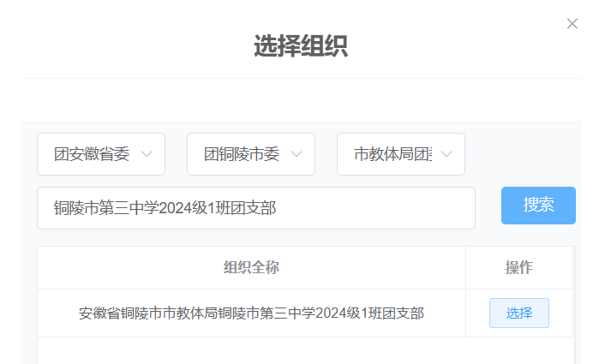The width and height of the screenshot is (599, 364).
Task: Open the 市教体局团 organization dropdown
Action: tap(400, 154)
